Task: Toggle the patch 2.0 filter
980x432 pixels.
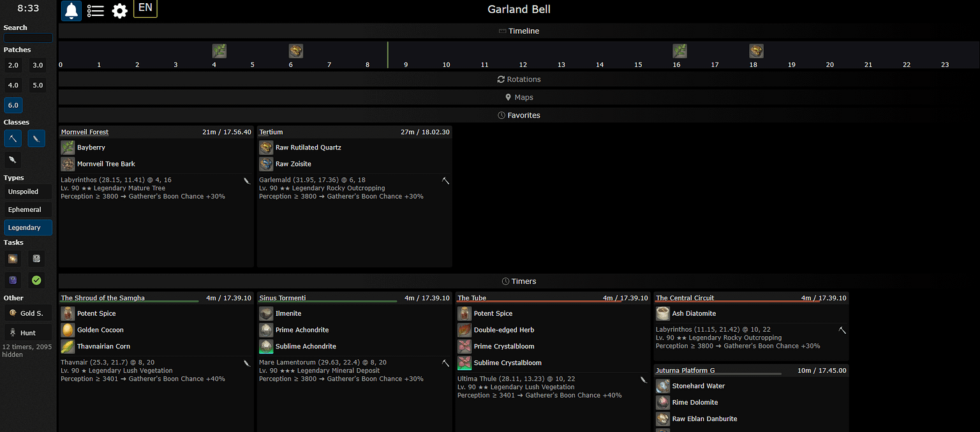Action: 13,65
